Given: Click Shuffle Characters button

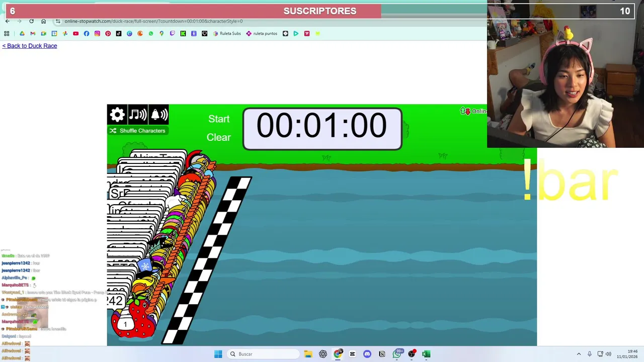Looking at the screenshot, I should pos(137,131).
